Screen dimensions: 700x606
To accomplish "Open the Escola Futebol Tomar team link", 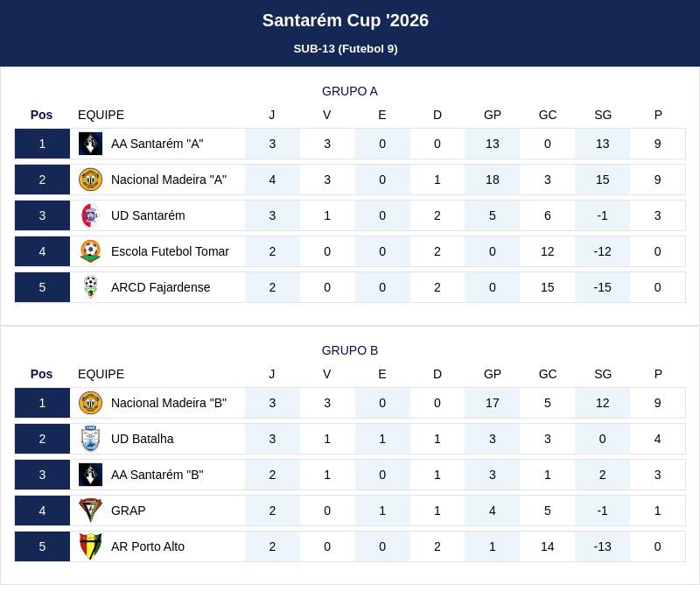I will click(170, 251).
